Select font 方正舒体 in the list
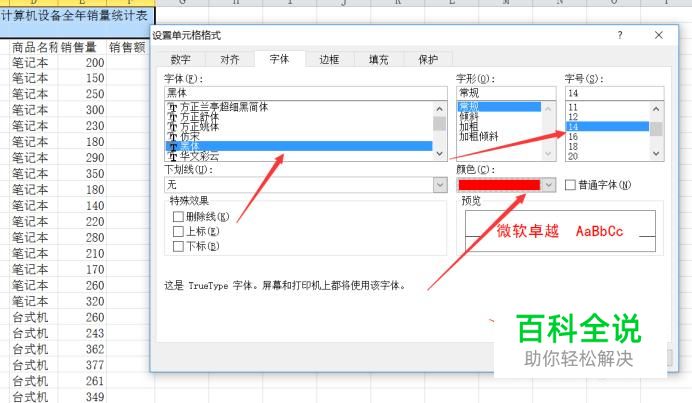This screenshot has height=403, width=692. click(x=299, y=117)
